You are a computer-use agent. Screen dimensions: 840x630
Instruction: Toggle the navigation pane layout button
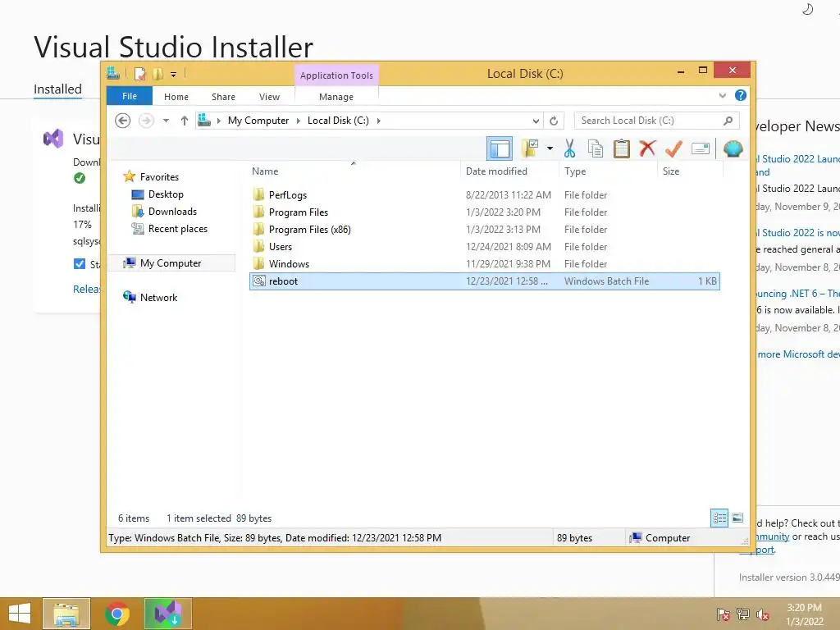point(500,148)
